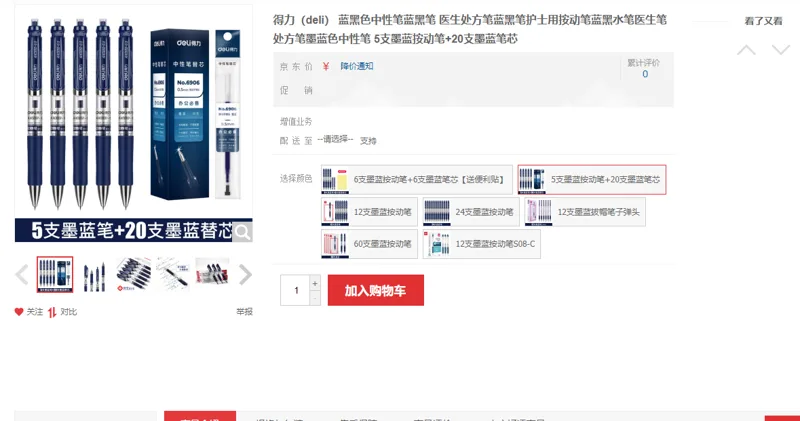Screen dimensions: 800x421
Task: Choose option 24支墨蓝按动笔
Action: pyautogui.click(x=471, y=212)
